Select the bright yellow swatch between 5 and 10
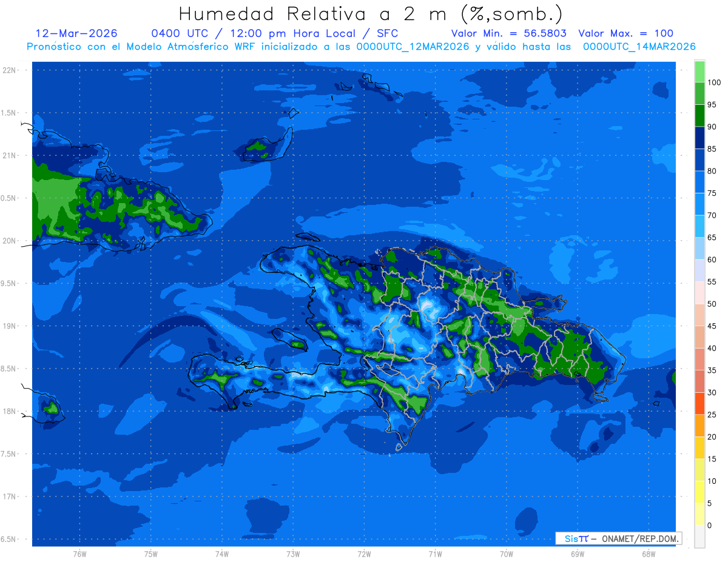The image size is (728, 562). (699, 492)
